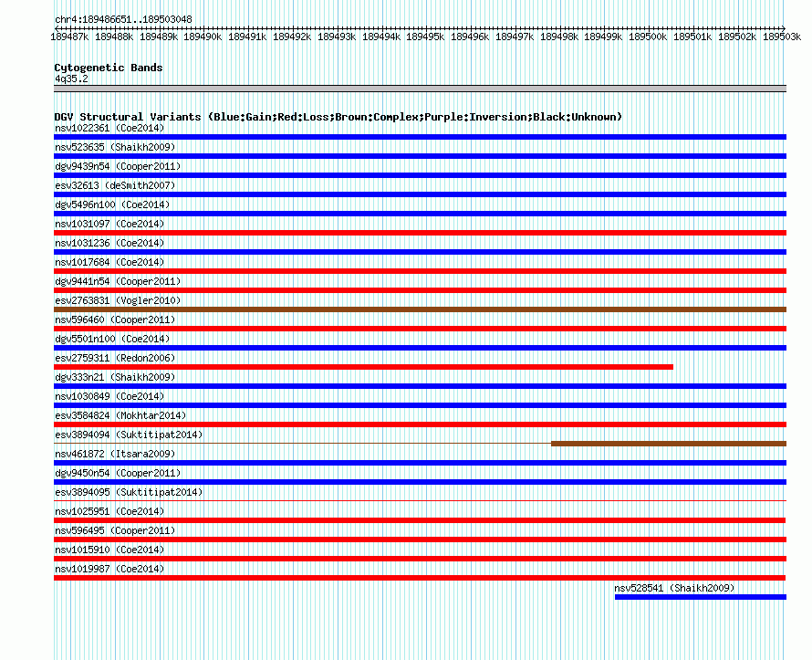Click the thin red line of esv3894095

tap(420, 501)
